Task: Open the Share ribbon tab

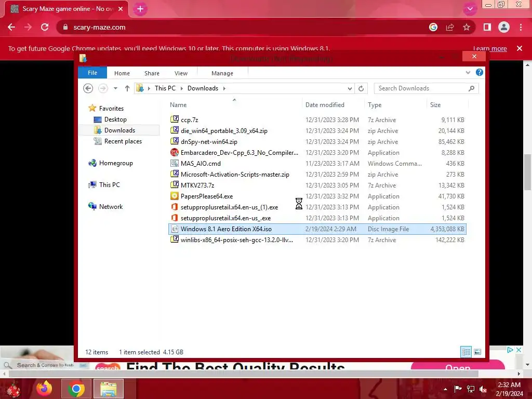Action: [x=152, y=73]
